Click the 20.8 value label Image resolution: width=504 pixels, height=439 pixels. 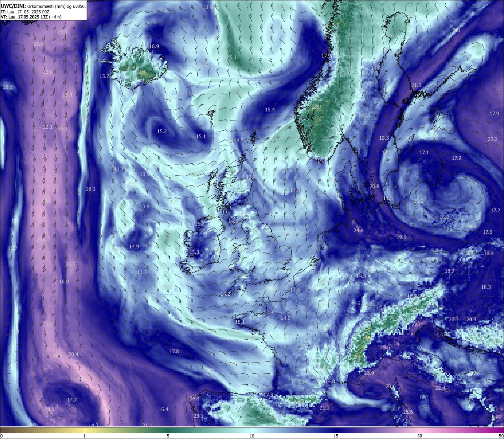[x=374, y=186]
